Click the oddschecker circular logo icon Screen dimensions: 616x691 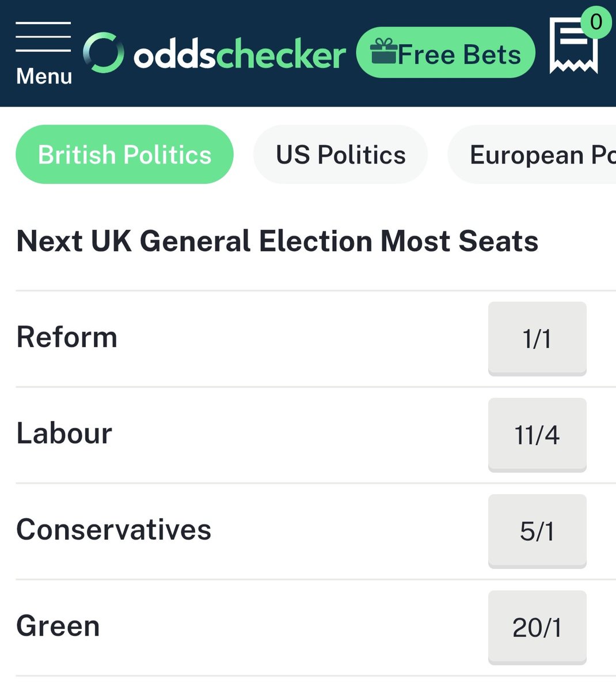pyautogui.click(x=104, y=53)
